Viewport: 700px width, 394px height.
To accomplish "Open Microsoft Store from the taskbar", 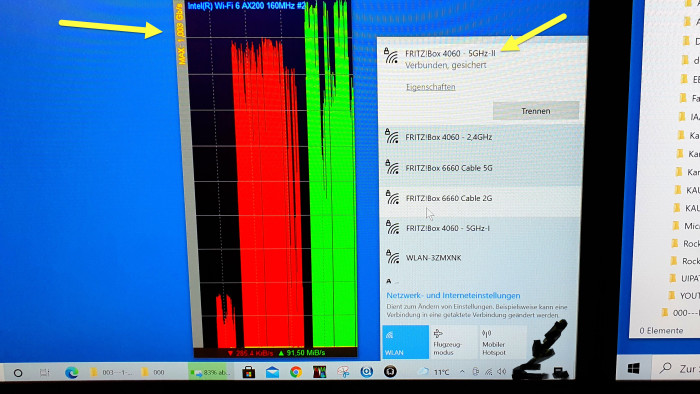I will pyautogui.click(x=249, y=372).
